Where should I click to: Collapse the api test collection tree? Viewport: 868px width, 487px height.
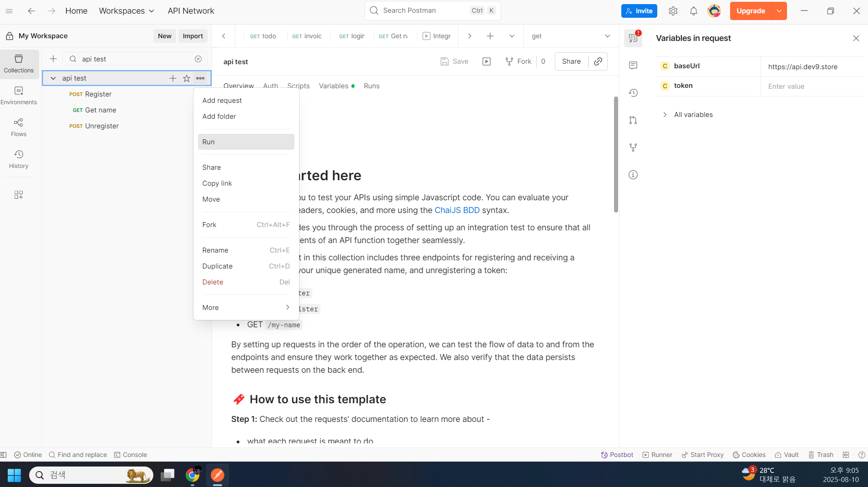pyautogui.click(x=53, y=78)
